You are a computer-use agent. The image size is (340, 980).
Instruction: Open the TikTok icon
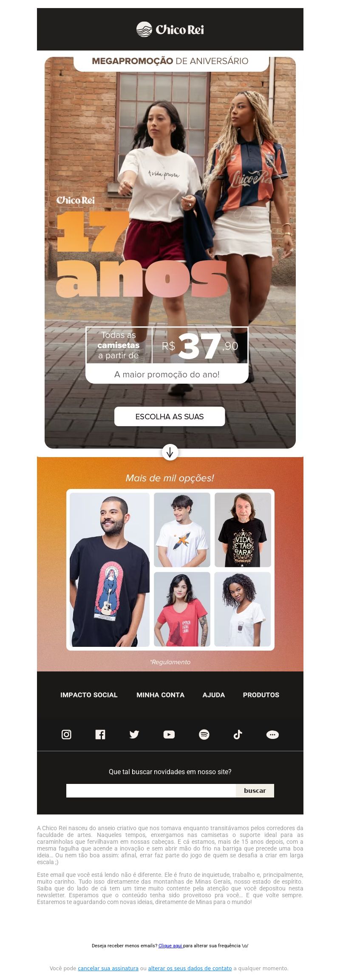(x=238, y=734)
